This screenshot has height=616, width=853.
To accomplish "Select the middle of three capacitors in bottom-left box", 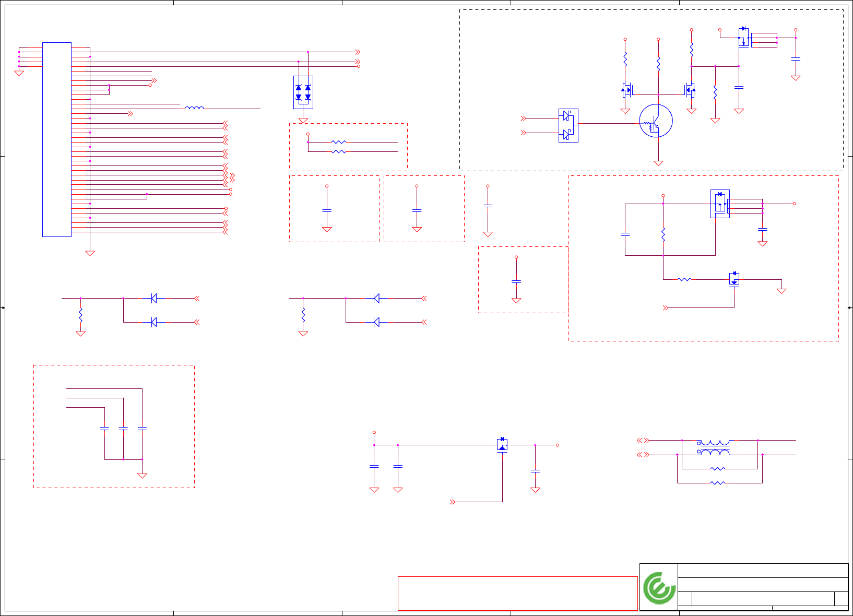I will point(123,428).
